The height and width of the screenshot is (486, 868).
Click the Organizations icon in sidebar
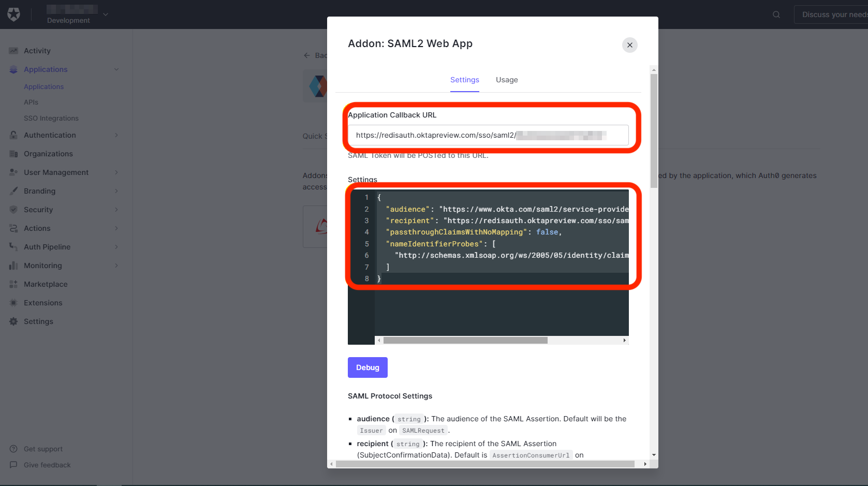coord(13,154)
